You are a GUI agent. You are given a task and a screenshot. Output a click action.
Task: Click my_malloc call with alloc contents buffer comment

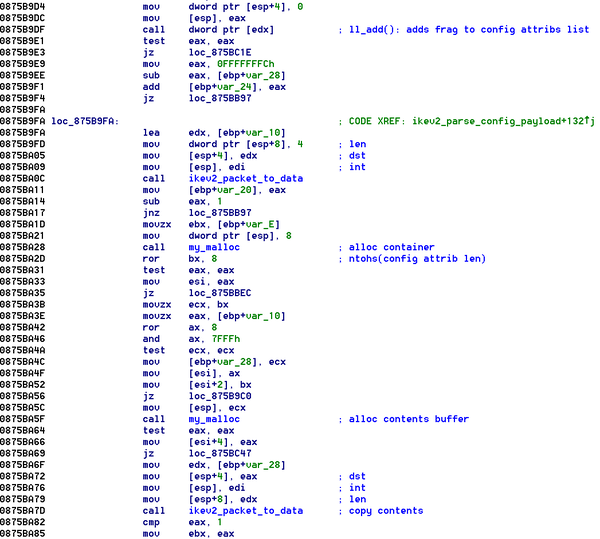pos(214,419)
